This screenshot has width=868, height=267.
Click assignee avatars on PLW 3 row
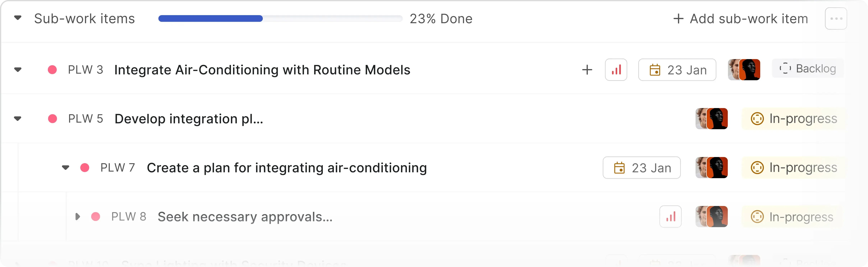(x=744, y=70)
